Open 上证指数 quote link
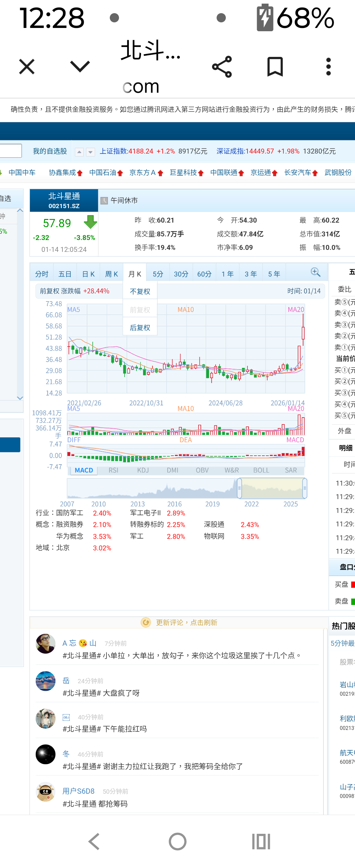Image resolution: width=355 pixels, height=868 pixels. [113, 151]
